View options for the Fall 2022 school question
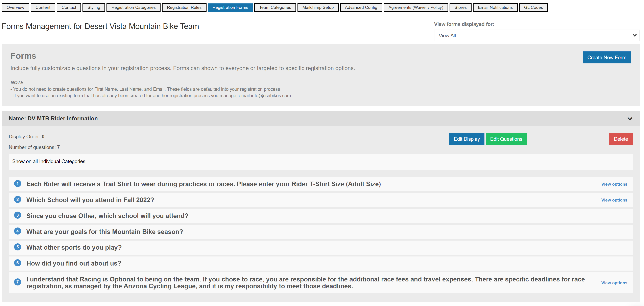This screenshot has height=306, width=644. pos(614,200)
